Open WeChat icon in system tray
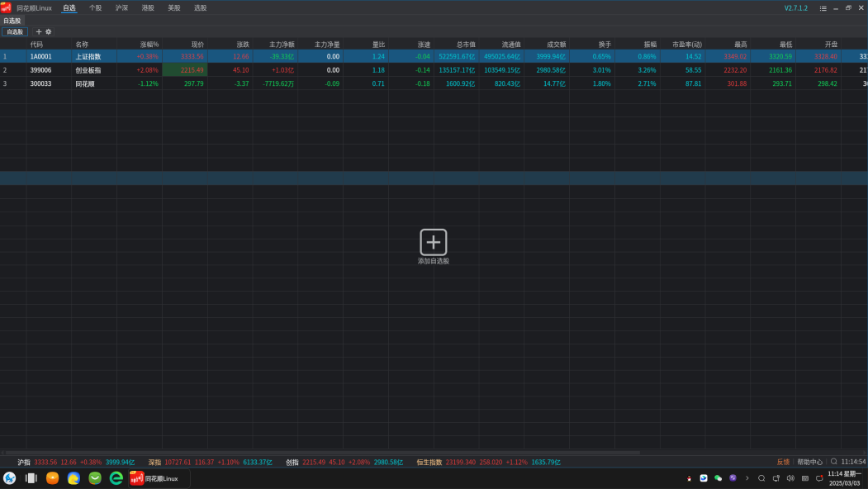 tap(718, 478)
